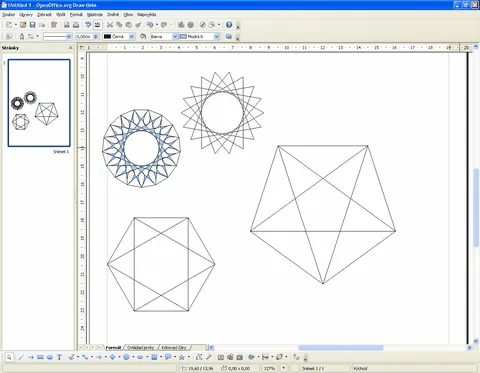Click the Copy icon
The height and width of the screenshot is (373, 480).
119,25
